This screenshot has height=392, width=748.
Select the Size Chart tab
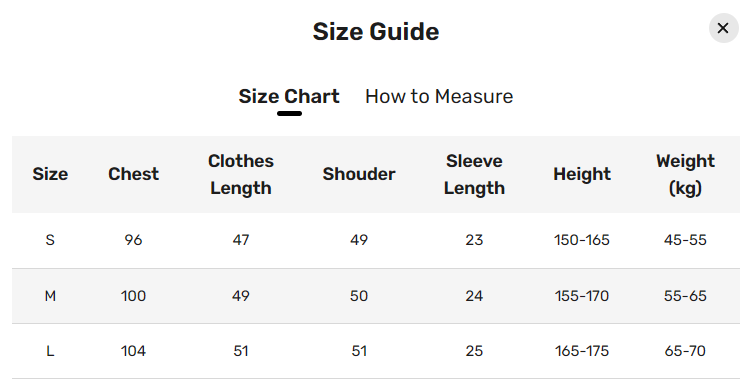[x=289, y=96]
